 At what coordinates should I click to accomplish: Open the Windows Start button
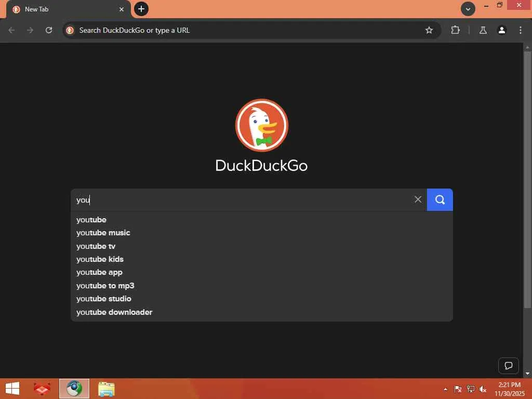[12, 389]
